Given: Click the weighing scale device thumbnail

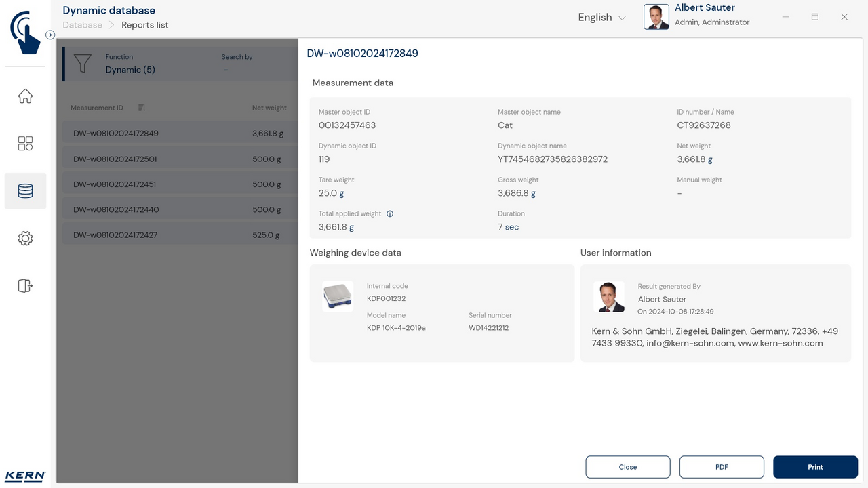Looking at the screenshot, I should (338, 296).
